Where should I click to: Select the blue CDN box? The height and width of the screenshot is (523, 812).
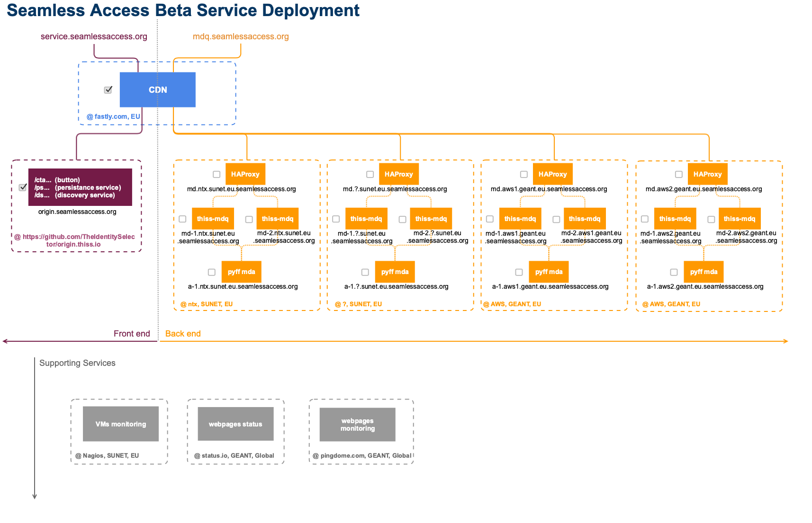pos(158,89)
